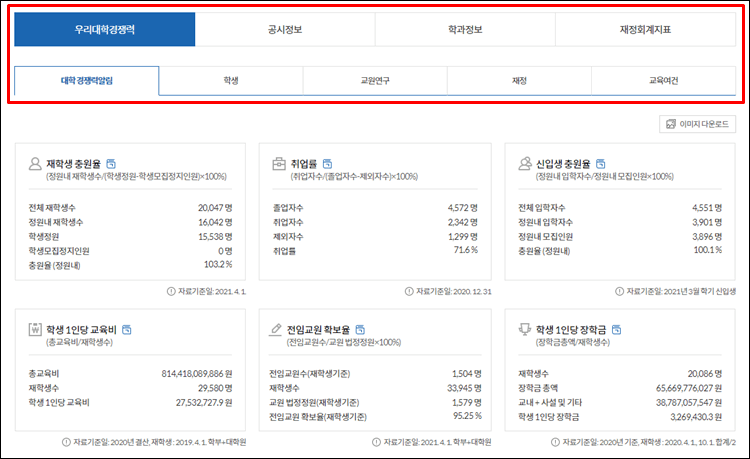Select the 충원율 value 103.2 %
This screenshot has width=750, height=459.
[218, 264]
